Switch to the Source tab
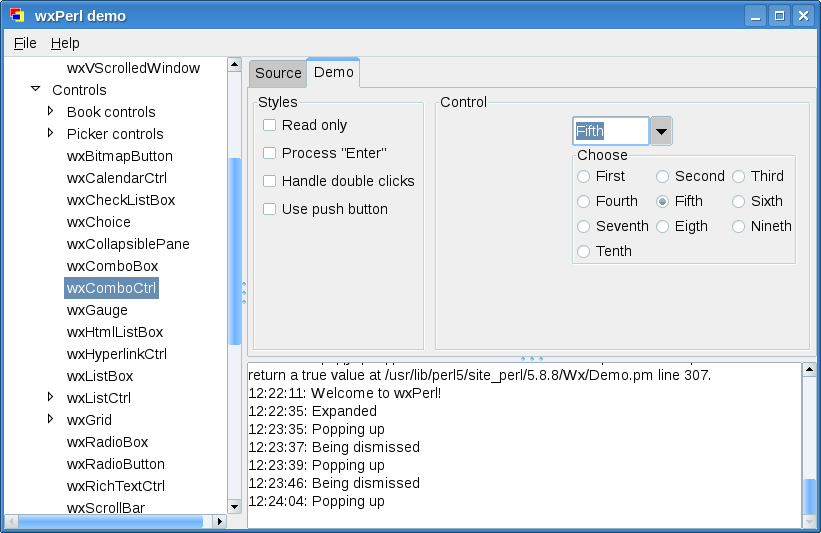821x533 pixels. [x=278, y=73]
